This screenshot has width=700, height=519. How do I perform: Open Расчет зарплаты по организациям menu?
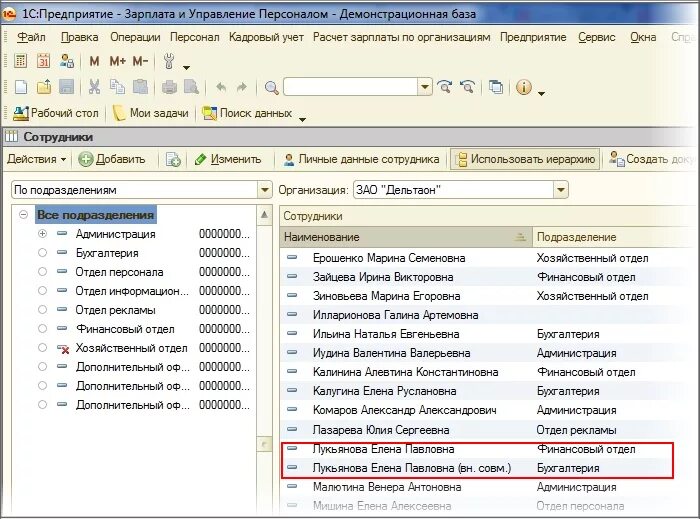click(401, 37)
